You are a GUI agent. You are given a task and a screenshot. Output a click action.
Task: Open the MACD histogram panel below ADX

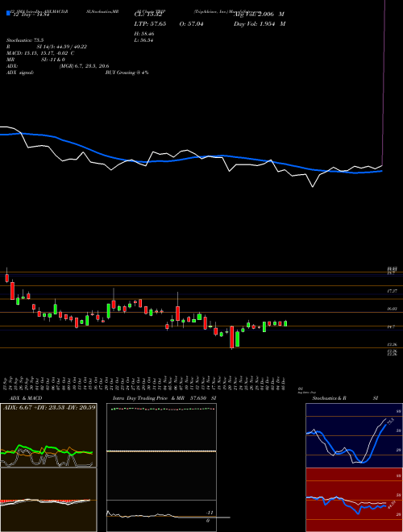48,500
